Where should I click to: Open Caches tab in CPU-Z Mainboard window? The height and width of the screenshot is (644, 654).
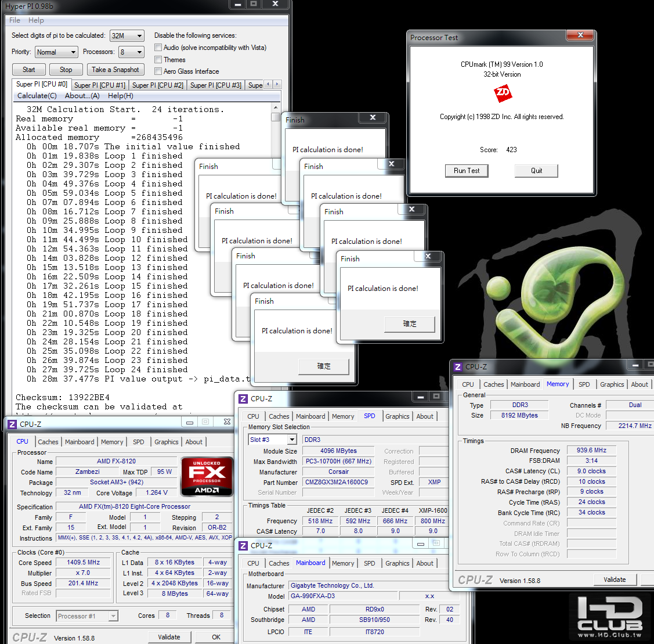279,563
